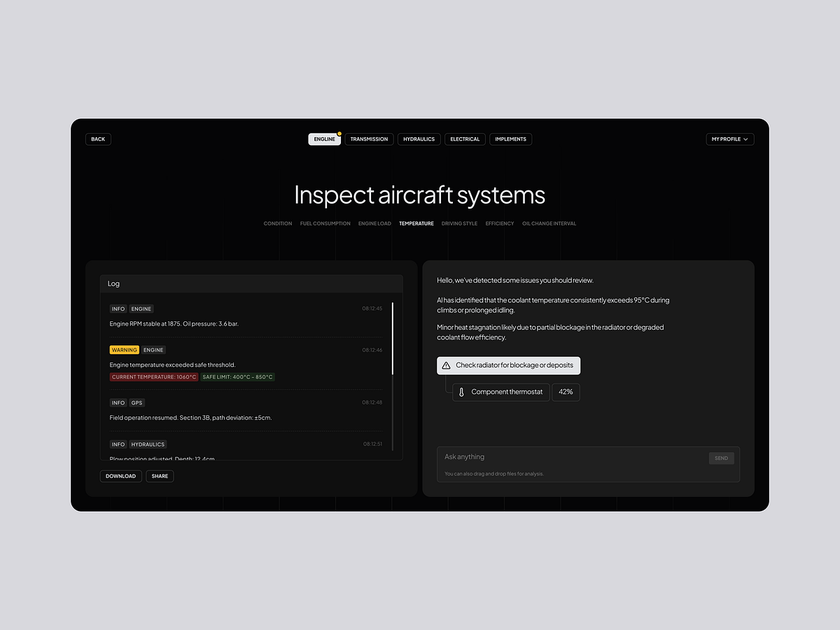Open the MY PROFILE dropdown
The width and height of the screenshot is (840, 630).
tap(729, 139)
